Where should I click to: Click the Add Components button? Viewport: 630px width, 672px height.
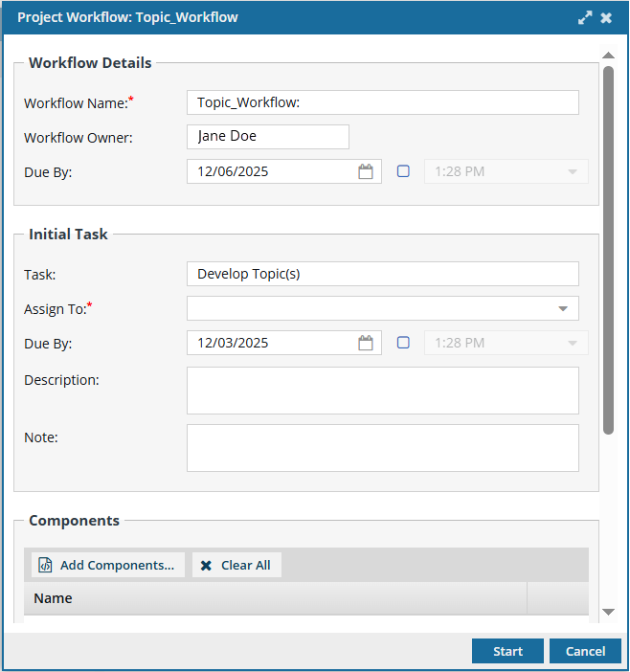coord(107,566)
